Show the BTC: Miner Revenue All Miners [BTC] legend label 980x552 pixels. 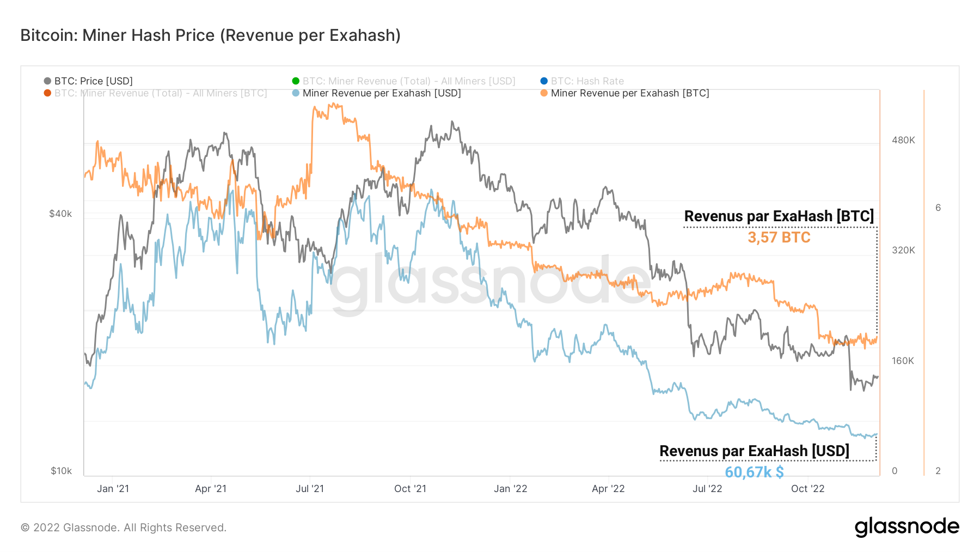pyautogui.click(x=161, y=93)
